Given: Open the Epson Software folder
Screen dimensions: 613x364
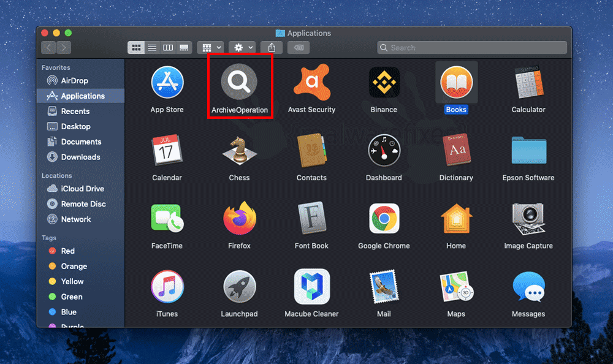Looking at the screenshot, I should click(x=528, y=150).
